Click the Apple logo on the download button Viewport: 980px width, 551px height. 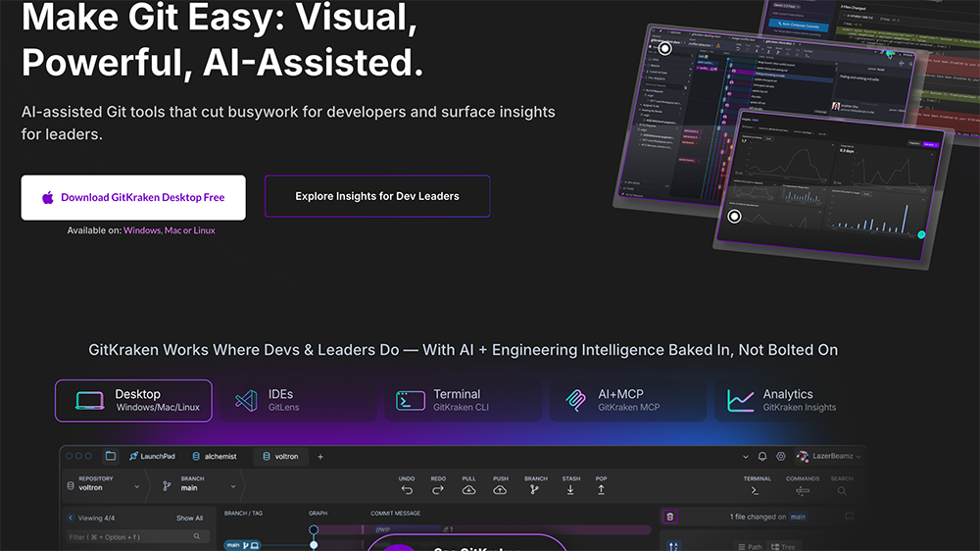(47, 198)
